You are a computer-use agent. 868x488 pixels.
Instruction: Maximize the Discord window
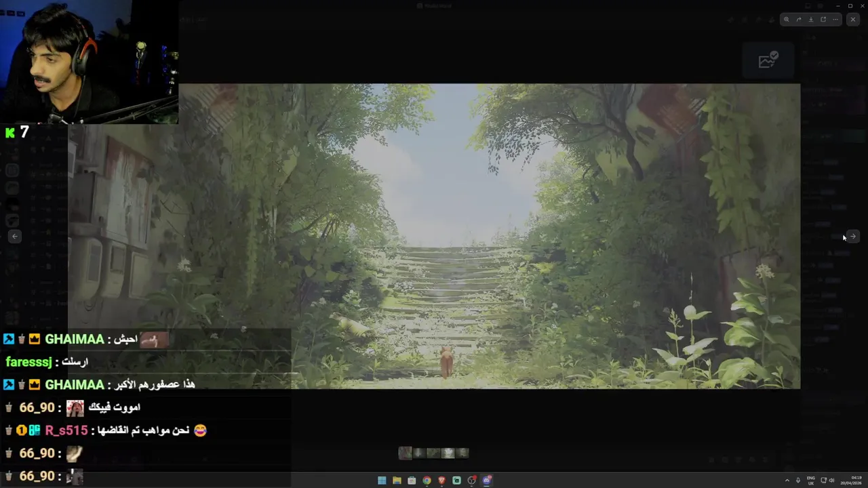850,5
